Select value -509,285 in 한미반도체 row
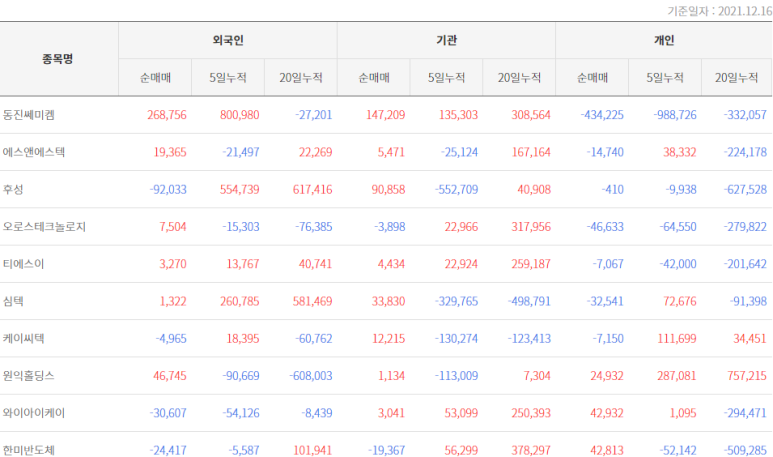The width and height of the screenshot is (773, 457). click(x=745, y=450)
